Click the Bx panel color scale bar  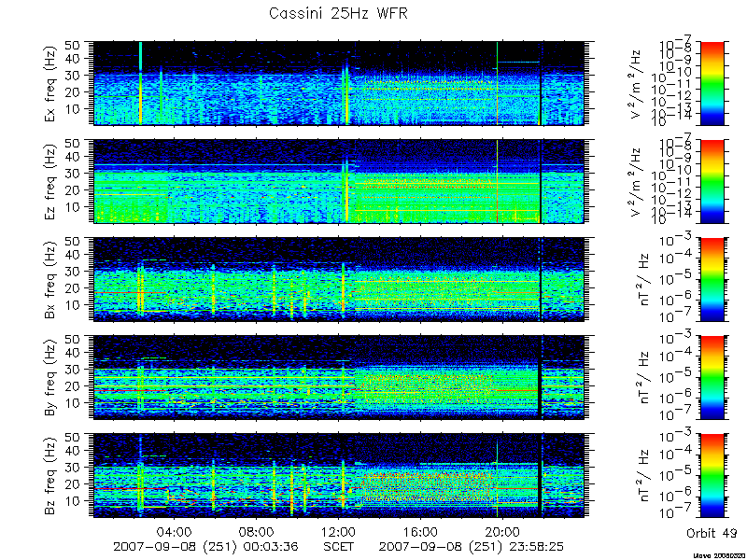tap(712, 279)
